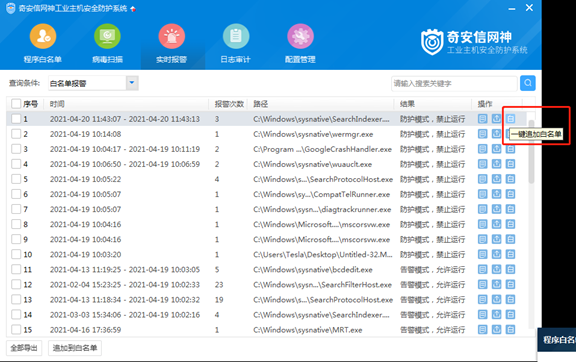Tick checkbox for row 4 wuauclt.exe
This screenshot has height=362, width=576.
coord(16,164)
